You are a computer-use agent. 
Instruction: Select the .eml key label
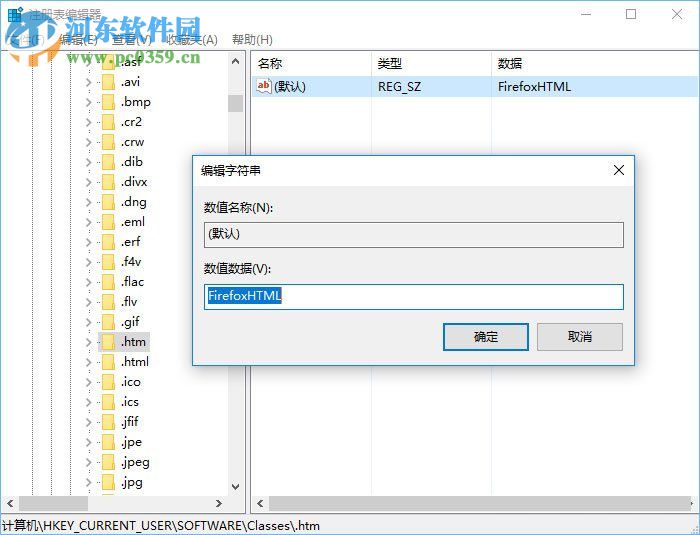click(x=133, y=222)
